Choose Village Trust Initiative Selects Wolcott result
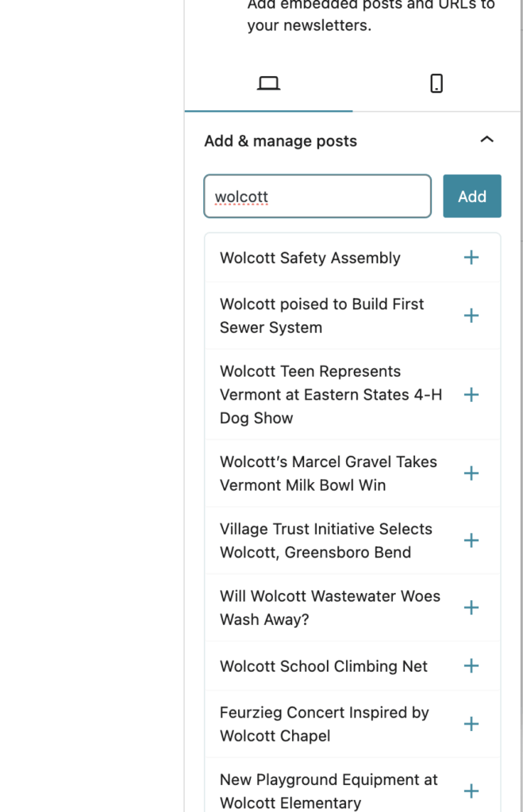This screenshot has height=812, width=523. point(326,541)
